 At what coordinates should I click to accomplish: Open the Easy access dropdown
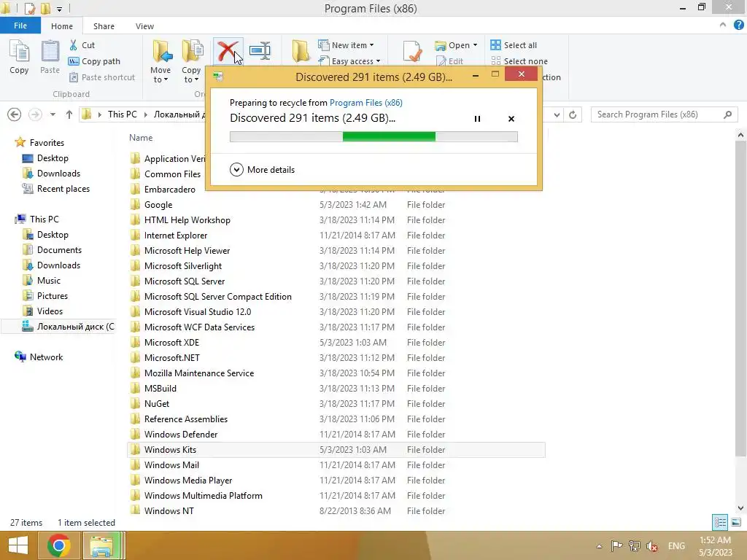[x=349, y=61]
